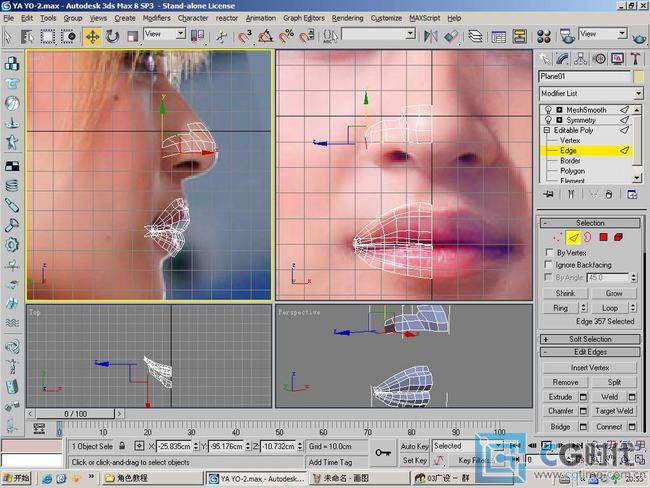This screenshot has width=650, height=488.
Task: Open the Hierarchy command panel tab
Action: [x=581, y=59]
